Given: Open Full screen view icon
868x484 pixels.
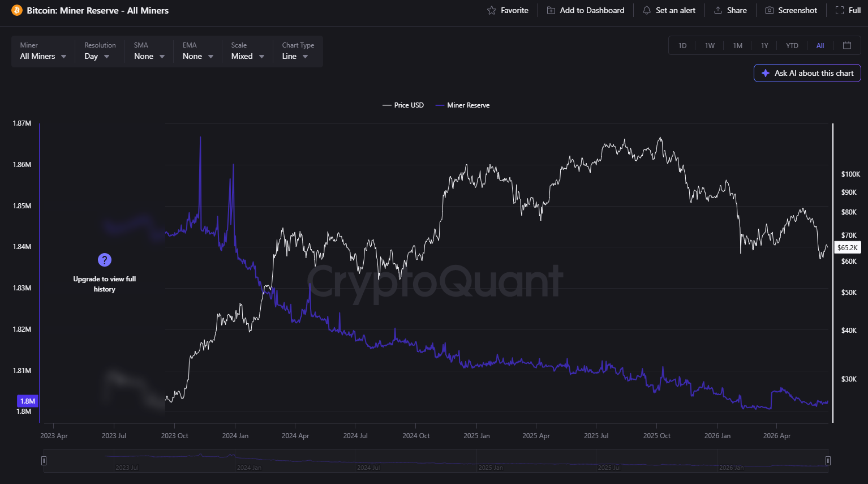Looking at the screenshot, I should [840, 10].
